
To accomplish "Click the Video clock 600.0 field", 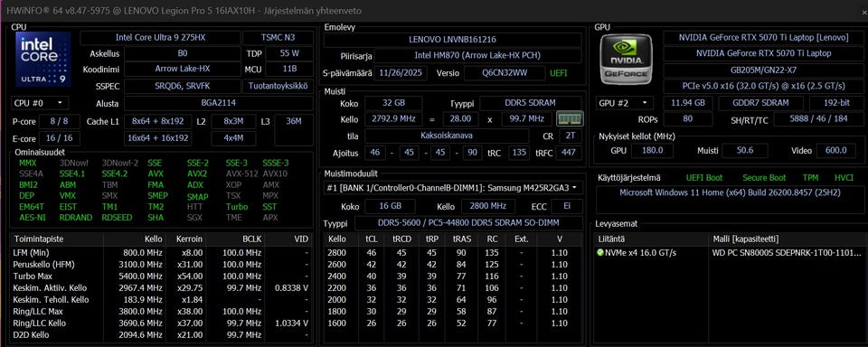I will point(835,151).
